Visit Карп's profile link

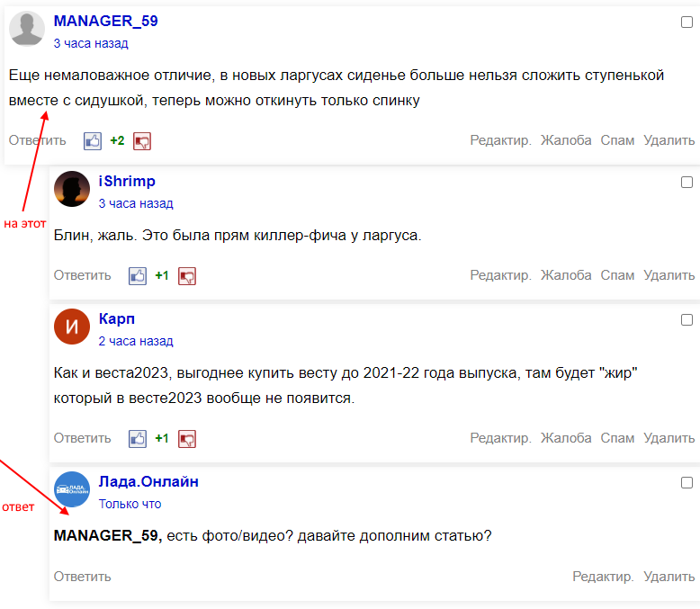click(x=117, y=318)
